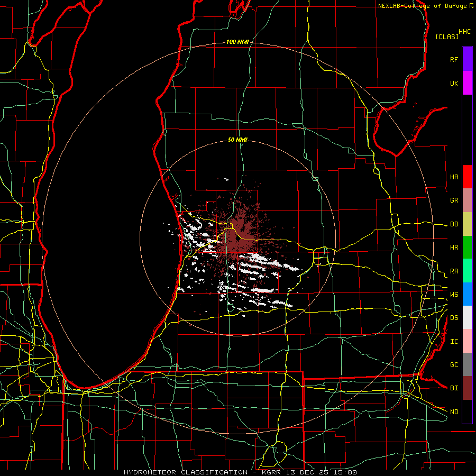The image size is (476, 476).
Task: Click the GR legend label
Action: click(x=454, y=200)
